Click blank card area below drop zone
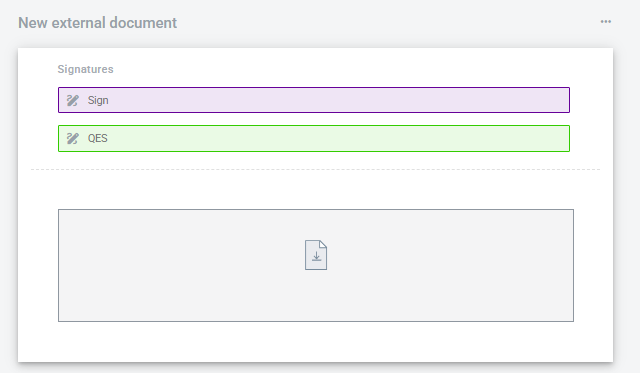Screen dimensions: 640x373 pyautogui.click(x=316, y=341)
